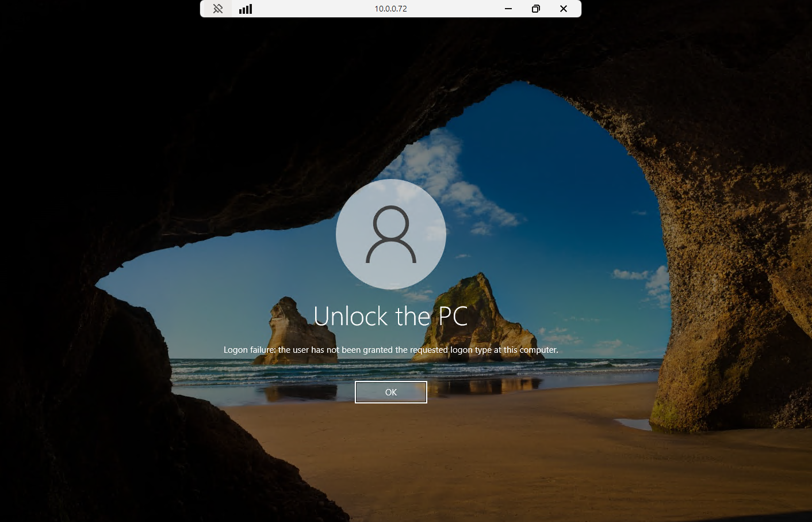Click the unpin connection bar icon

(217, 9)
